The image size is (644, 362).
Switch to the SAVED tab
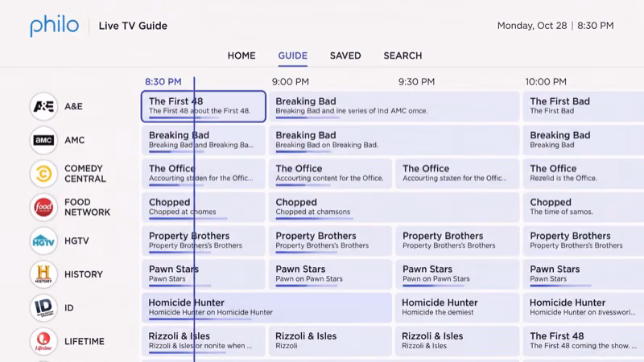coord(345,56)
